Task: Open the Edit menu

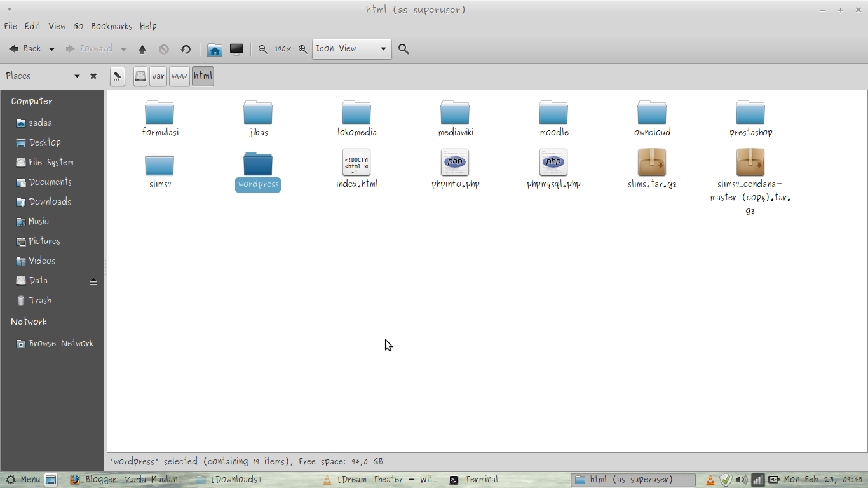Action: pyautogui.click(x=32, y=26)
